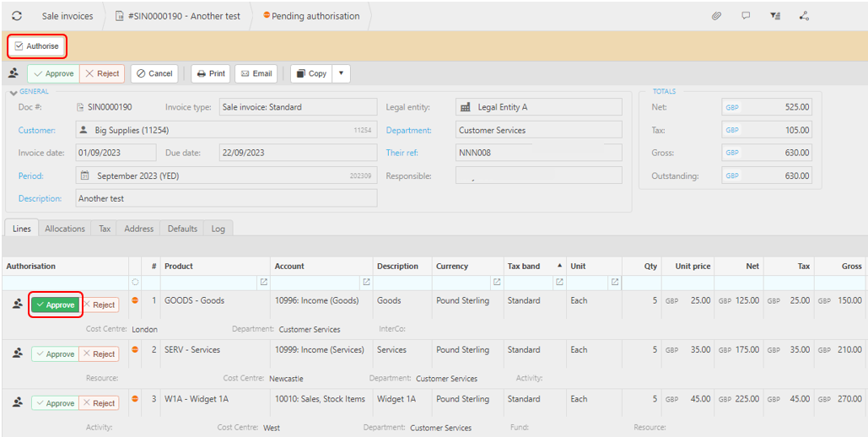Collapse the GENERAL section chevron
This screenshot has width=868, height=437.
tap(13, 92)
